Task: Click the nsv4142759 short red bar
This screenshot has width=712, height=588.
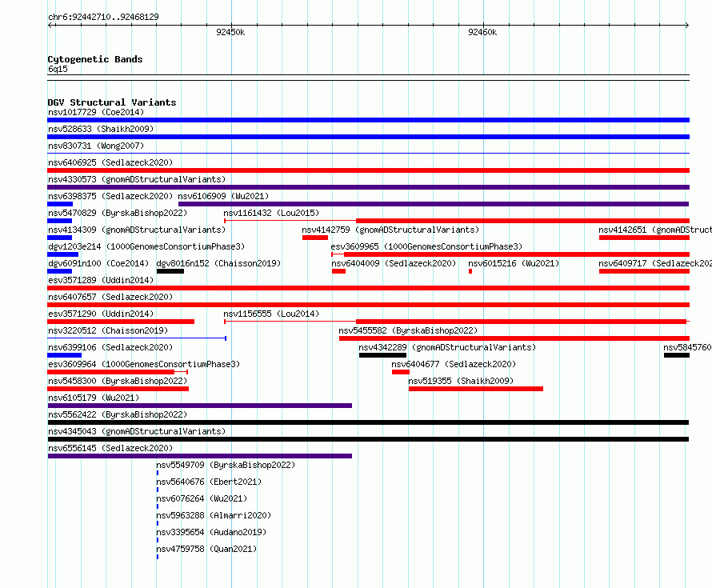Action: point(315,238)
